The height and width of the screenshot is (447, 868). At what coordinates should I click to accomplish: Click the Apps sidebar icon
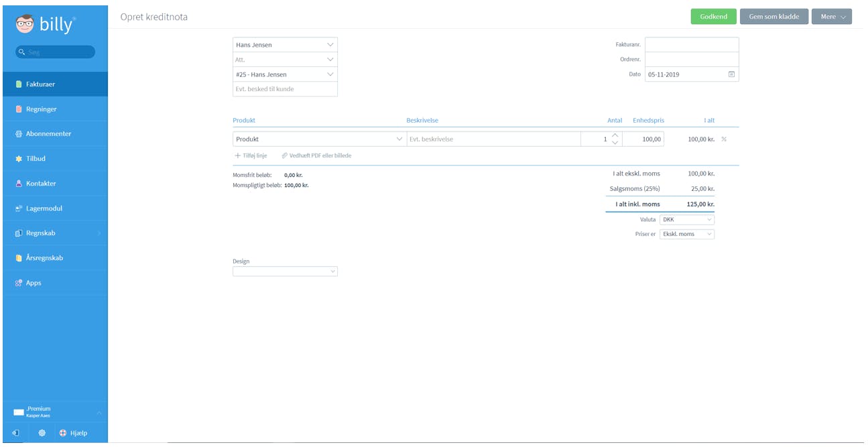[19, 283]
